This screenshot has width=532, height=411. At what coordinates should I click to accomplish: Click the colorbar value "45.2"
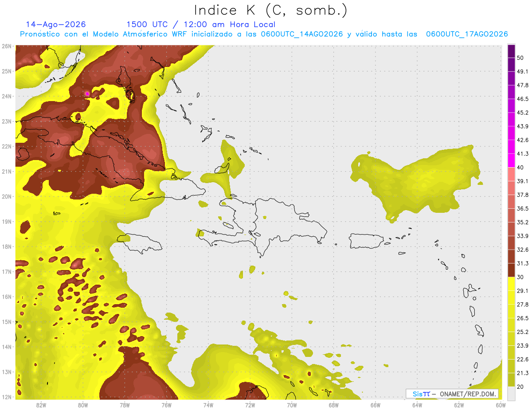523,113
